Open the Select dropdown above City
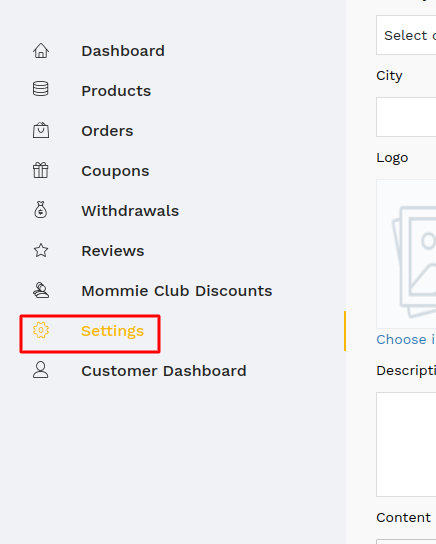 click(406, 35)
